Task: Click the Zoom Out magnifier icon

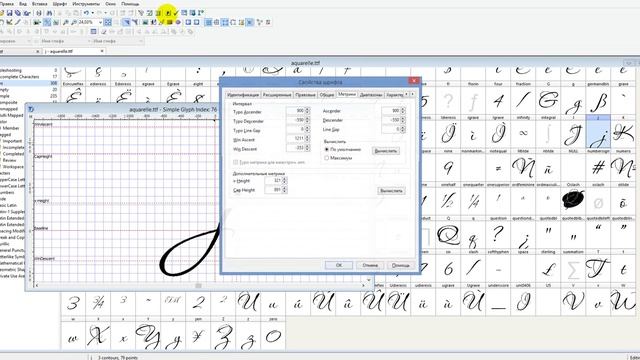Action: tap(74, 22)
